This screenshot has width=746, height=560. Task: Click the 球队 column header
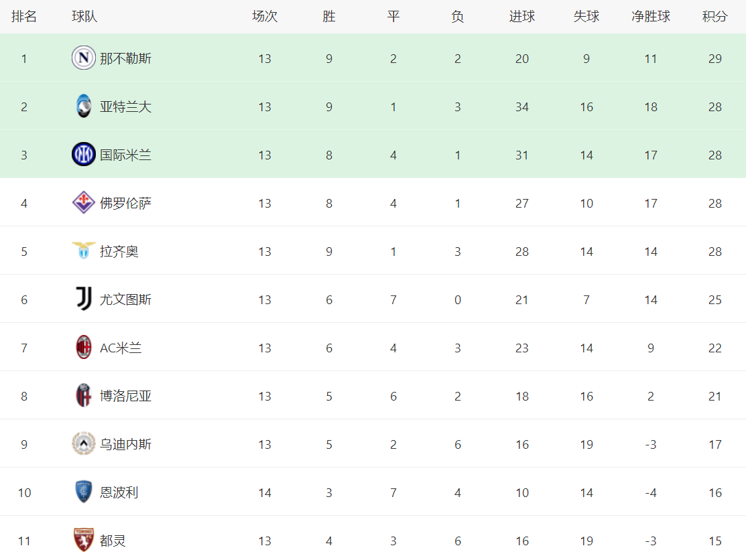pyautogui.click(x=84, y=17)
